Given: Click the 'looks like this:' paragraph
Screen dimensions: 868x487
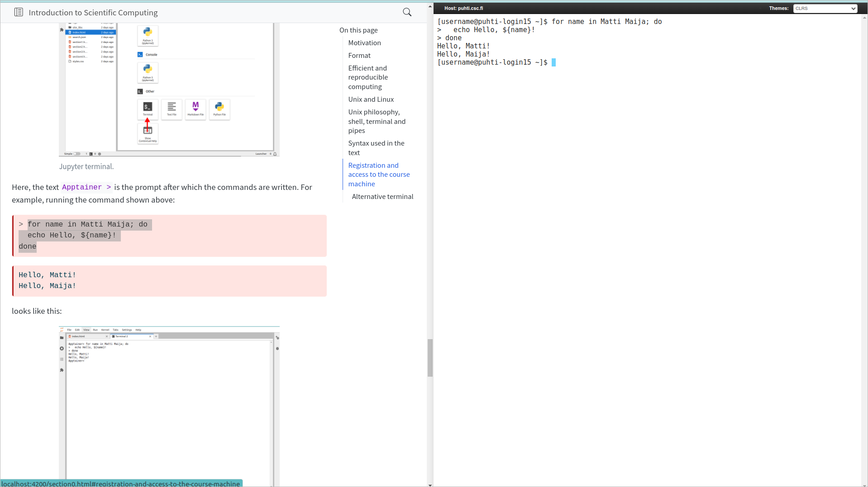Looking at the screenshot, I should [37, 311].
